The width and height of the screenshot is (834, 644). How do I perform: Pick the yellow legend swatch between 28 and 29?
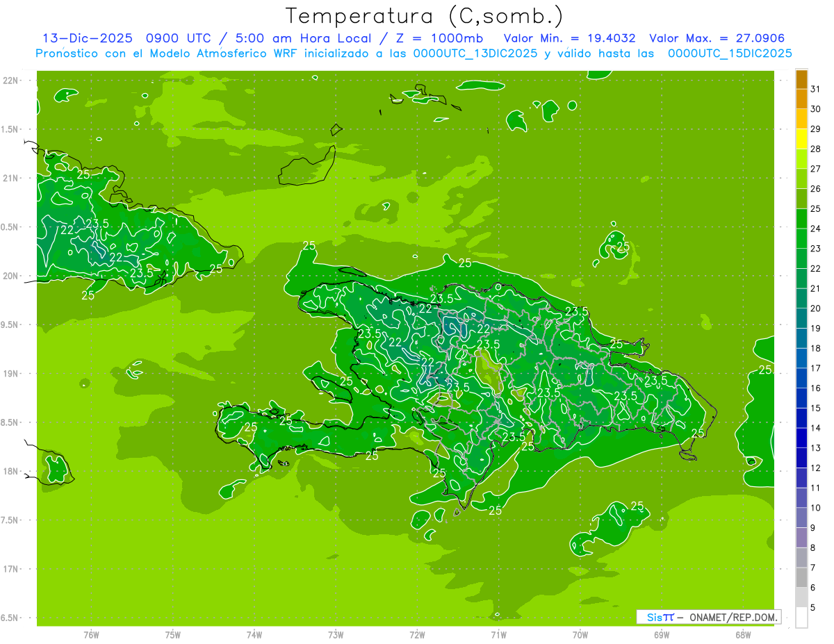(801, 139)
